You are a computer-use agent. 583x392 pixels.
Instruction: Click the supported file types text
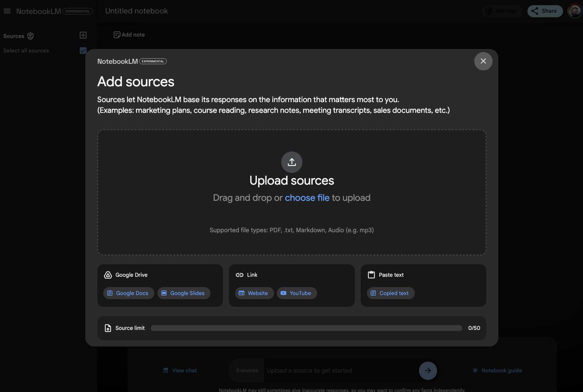tap(292, 230)
